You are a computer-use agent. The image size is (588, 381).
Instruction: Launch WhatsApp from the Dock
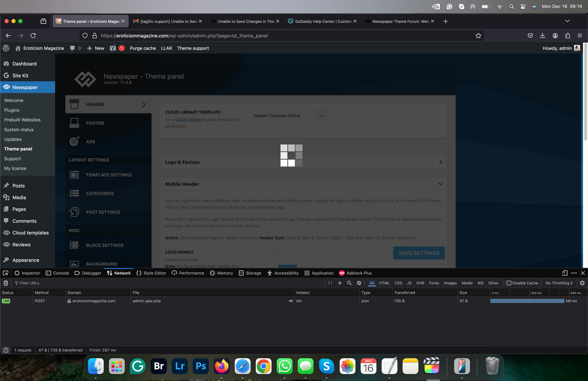pyautogui.click(x=284, y=366)
